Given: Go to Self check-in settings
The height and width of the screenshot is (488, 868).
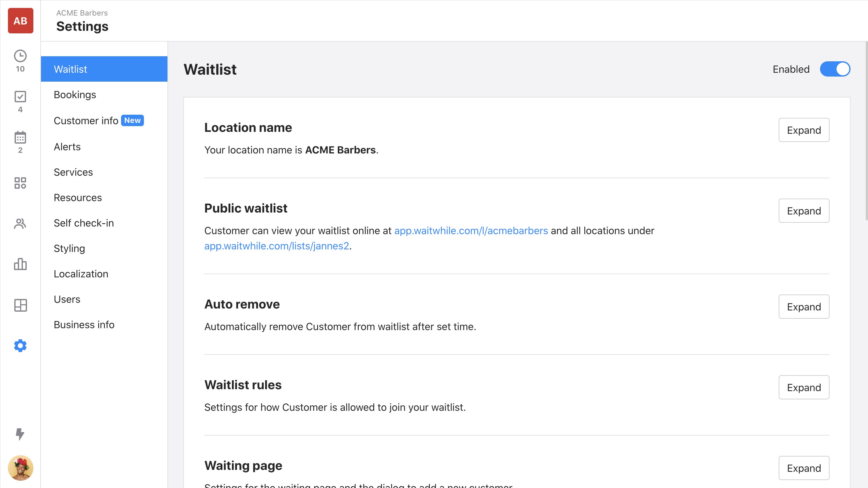Looking at the screenshot, I should click(84, 223).
